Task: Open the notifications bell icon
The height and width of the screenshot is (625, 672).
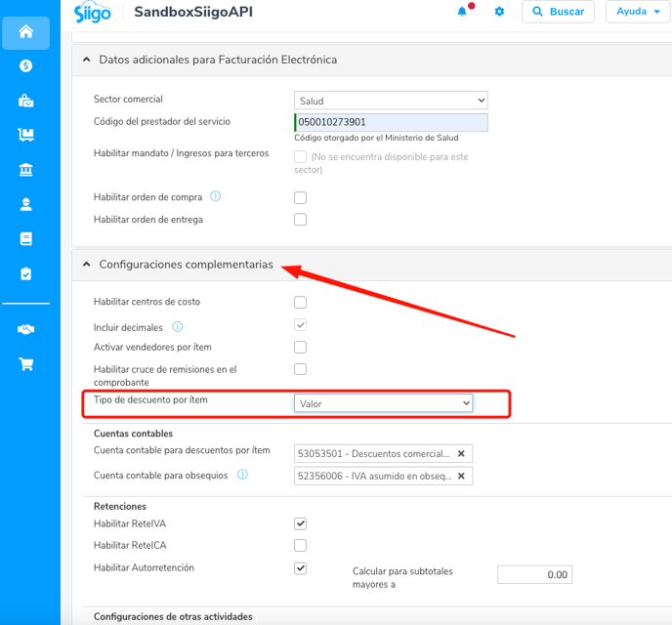Action: point(462,12)
